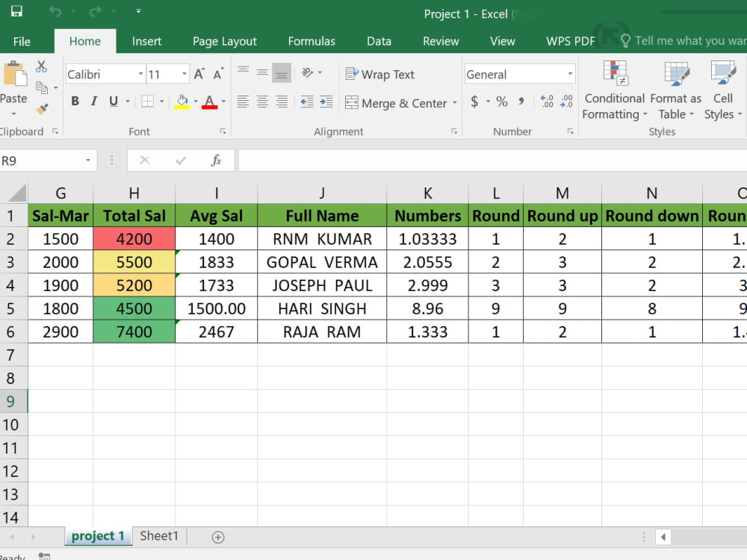
Task: Apply Accounting dollar format
Action: [x=474, y=102]
